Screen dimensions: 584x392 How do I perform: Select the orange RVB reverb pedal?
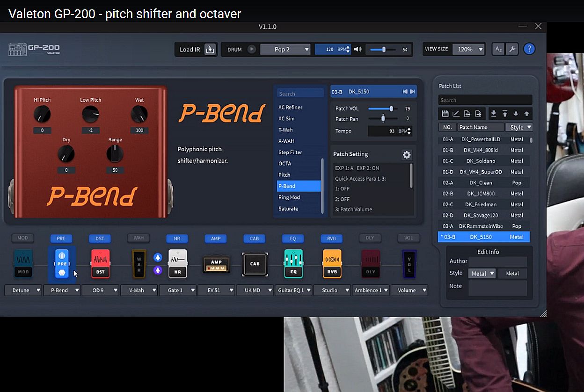click(332, 263)
